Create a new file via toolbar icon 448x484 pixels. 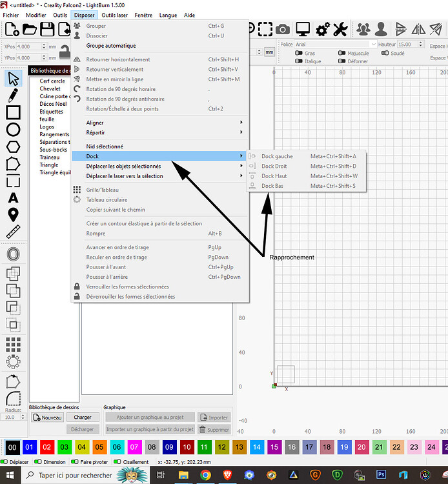pos(12,30)
